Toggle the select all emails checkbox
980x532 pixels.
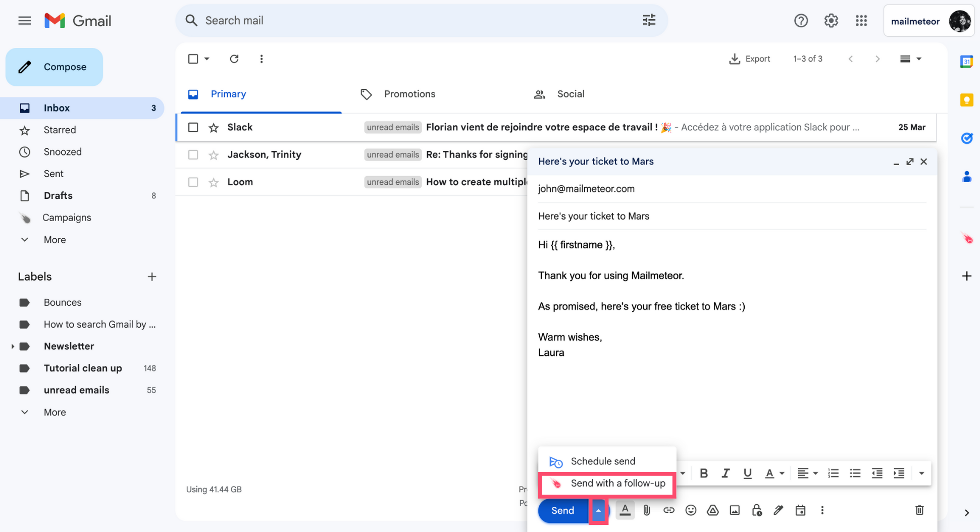[x=193, y=59]
